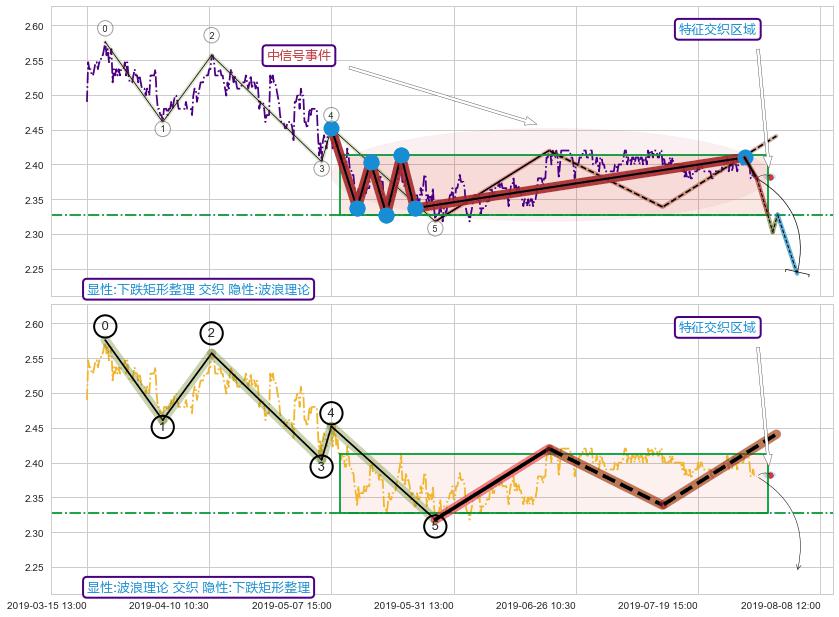Click the 2019-04-10 10:30 date label
The width and height of the screenshot is (839, 617).
pyautogui.click(x=169, y=605)
